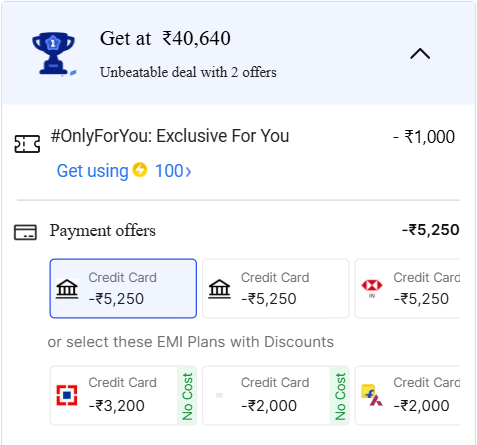
Task: Choose the Flipkart Axis Credit Card -₹2,000 plan
Action: (407, 395)
